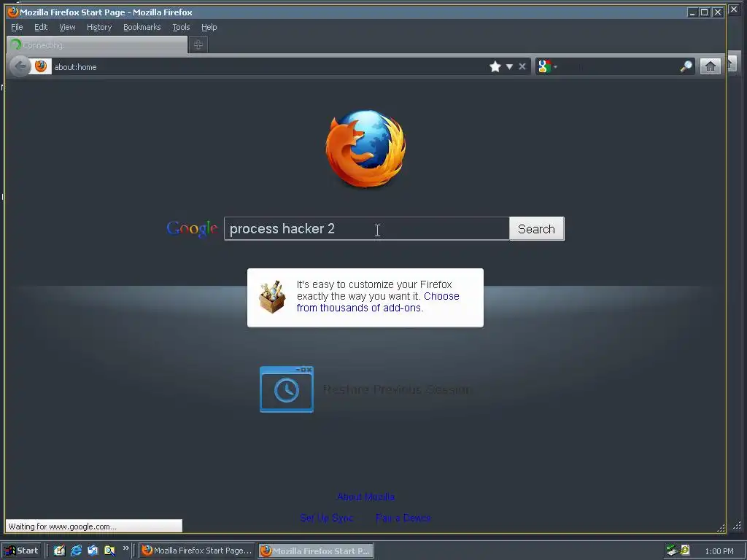Viewport: 747px width, 560px height.
Task: Click the add-ons toolbox icon
Action: click(x=272, y=297)
